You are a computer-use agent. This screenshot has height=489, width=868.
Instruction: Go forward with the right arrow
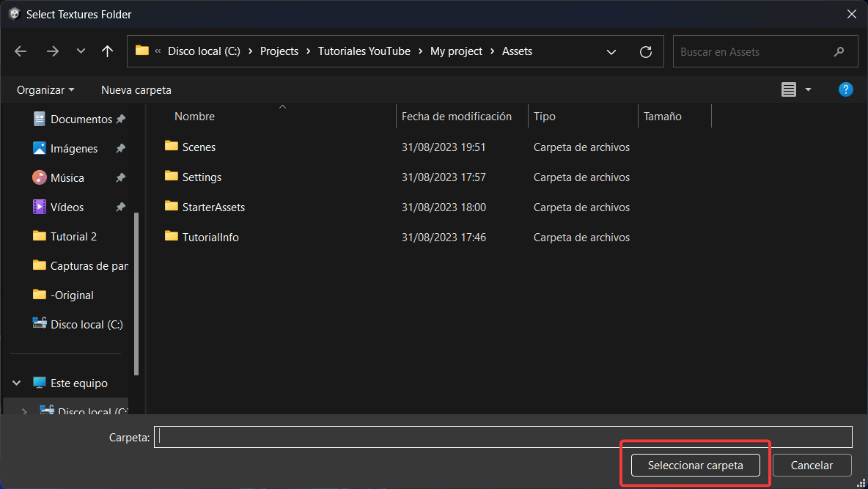pos(53,51)
